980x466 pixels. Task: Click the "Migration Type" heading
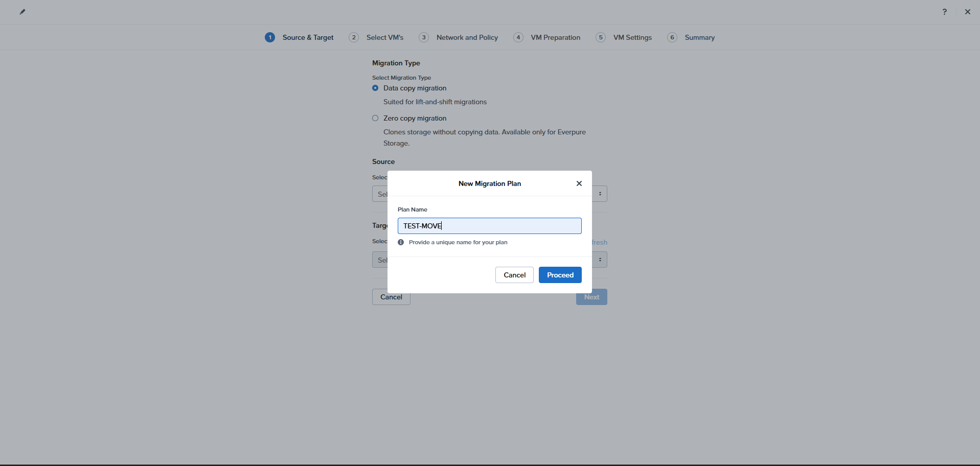[396, 63]
